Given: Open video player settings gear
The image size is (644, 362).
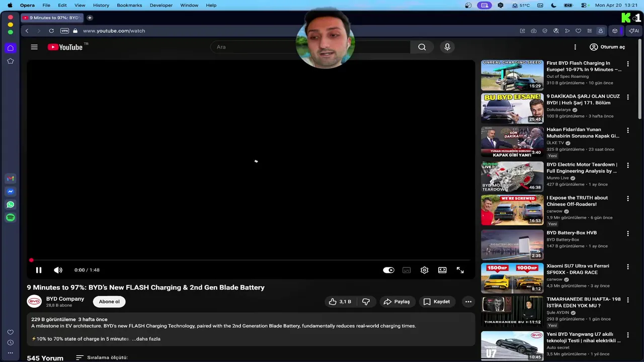Looking at the screenshot, I should 425,270.
